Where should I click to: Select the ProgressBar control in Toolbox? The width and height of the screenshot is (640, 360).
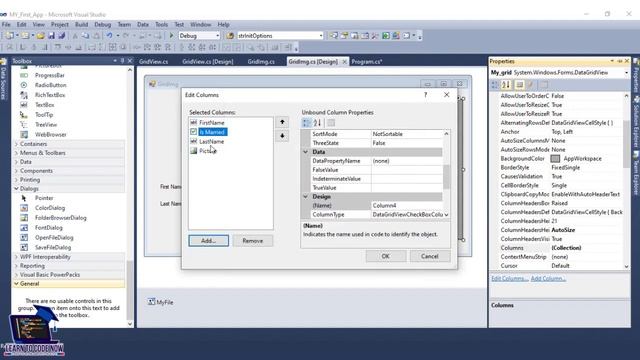[50, 76]
